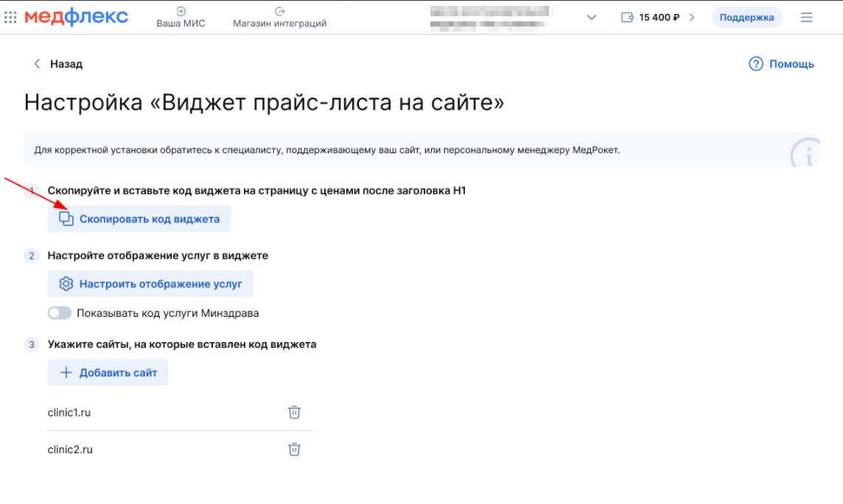Viewport: 843px width, 504px height.
Task: Click the 15 400 ₽ balance amount
Action: coord(659,18)
